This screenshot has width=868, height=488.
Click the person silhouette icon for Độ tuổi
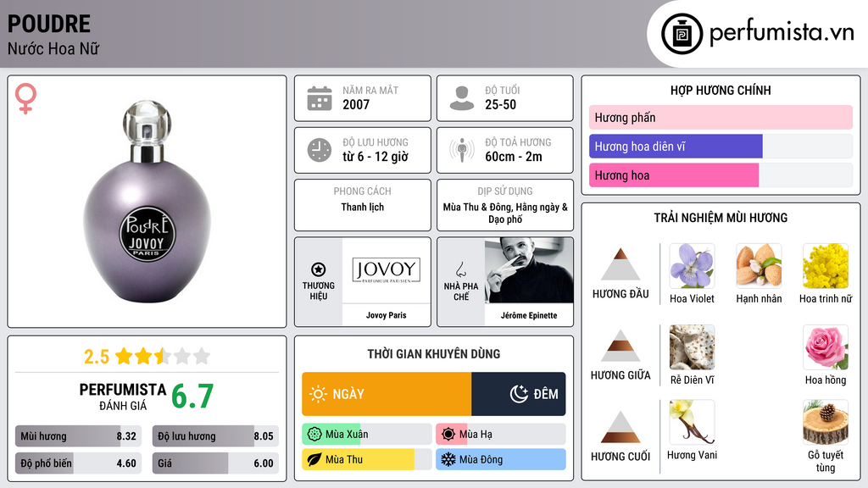462,98
